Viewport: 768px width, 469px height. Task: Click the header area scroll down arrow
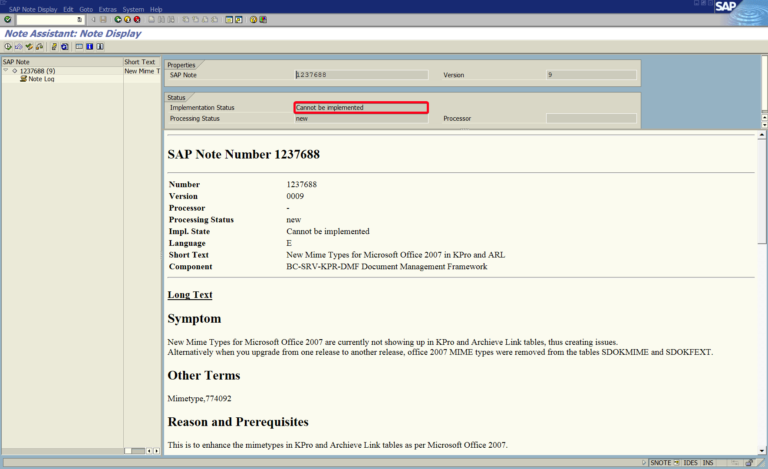click(x=765, y=125)
